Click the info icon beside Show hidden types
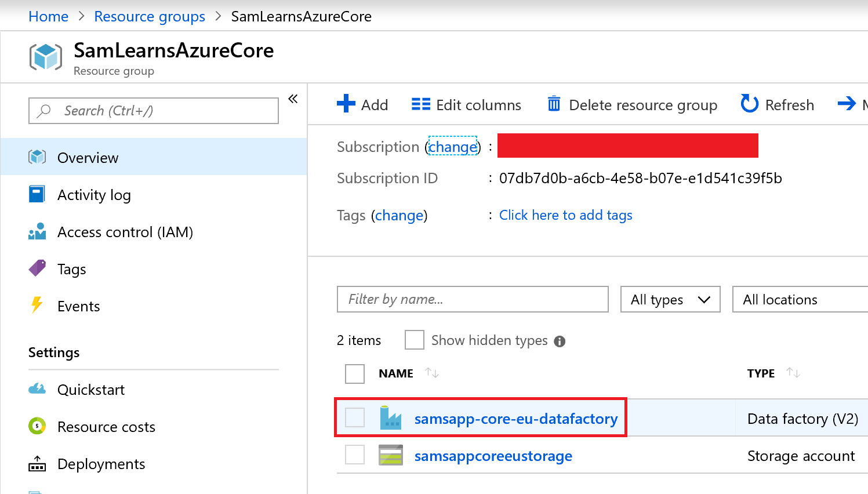868x494 pixels. click(560, 342)
